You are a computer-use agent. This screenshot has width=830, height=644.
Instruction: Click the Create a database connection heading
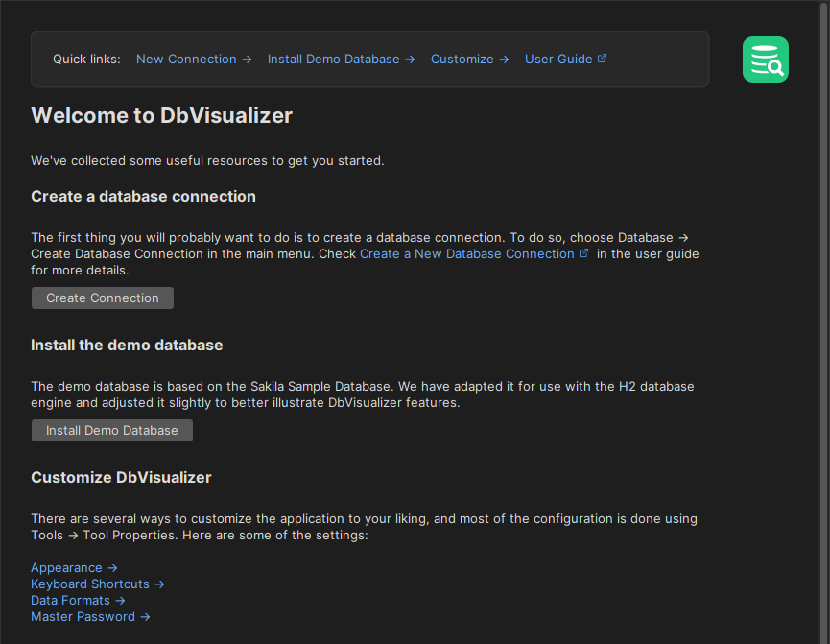(143, 197)
